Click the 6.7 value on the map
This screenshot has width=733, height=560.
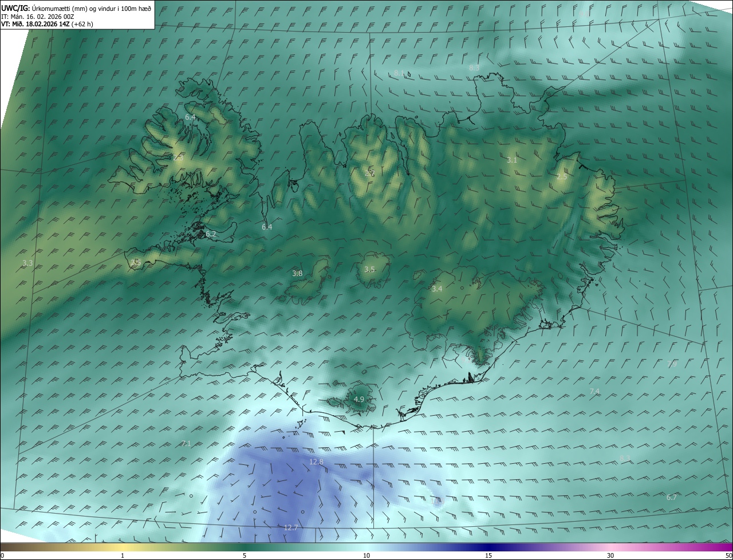672,498
